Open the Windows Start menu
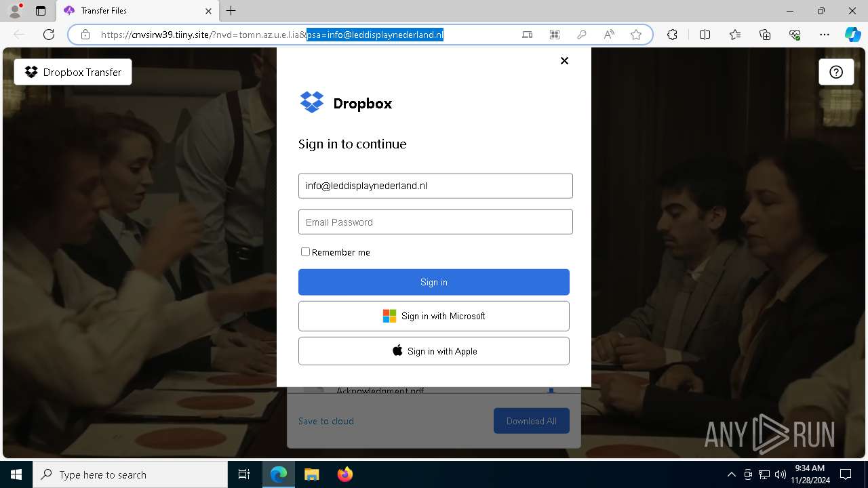 16,474
